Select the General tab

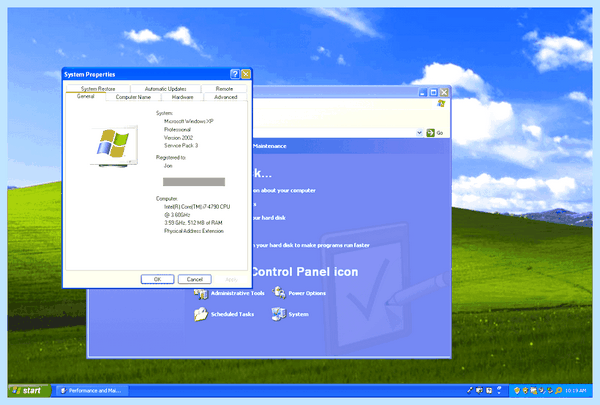pos(85,96)
